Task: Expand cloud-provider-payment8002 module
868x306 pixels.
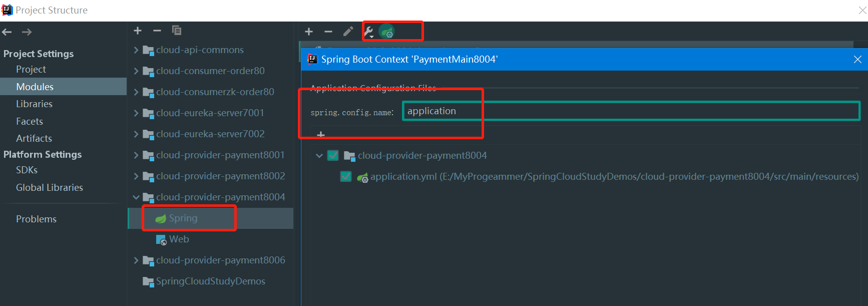Action: click(x=136, y=176)
